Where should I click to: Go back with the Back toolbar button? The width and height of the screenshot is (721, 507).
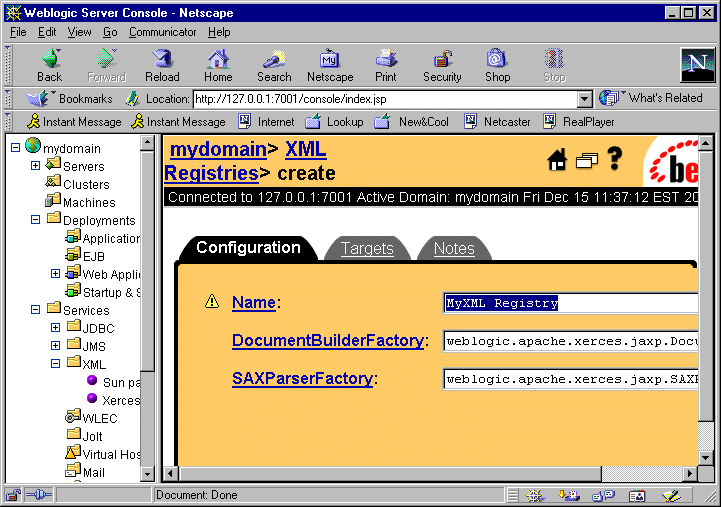tap(50, 65)
